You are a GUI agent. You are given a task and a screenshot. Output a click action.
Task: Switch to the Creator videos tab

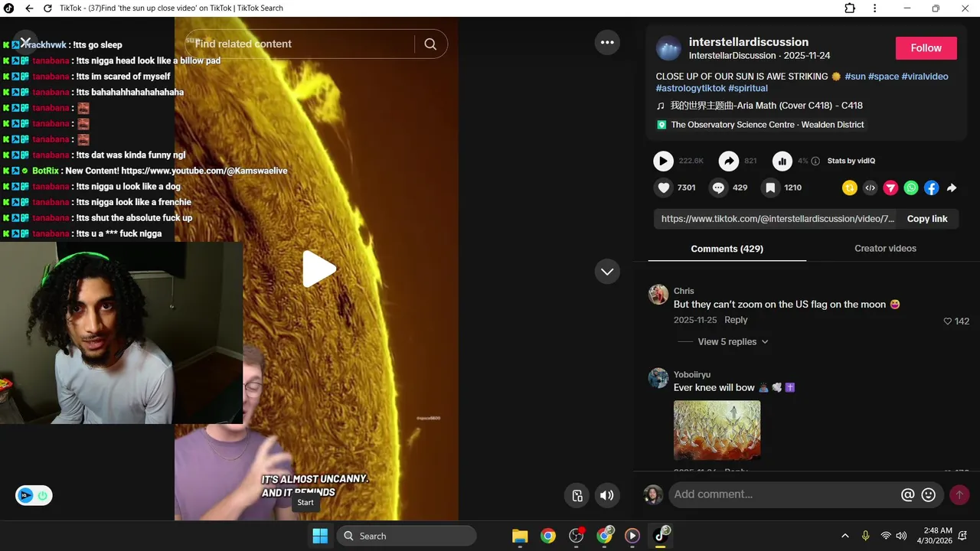click(x=885, y=249)
